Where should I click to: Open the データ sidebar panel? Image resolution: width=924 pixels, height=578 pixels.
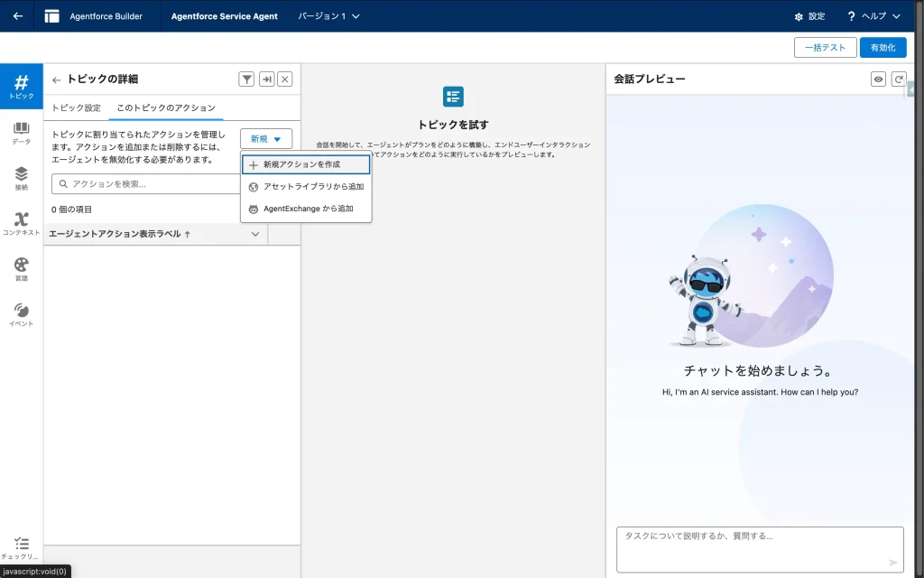pos(21,133)
